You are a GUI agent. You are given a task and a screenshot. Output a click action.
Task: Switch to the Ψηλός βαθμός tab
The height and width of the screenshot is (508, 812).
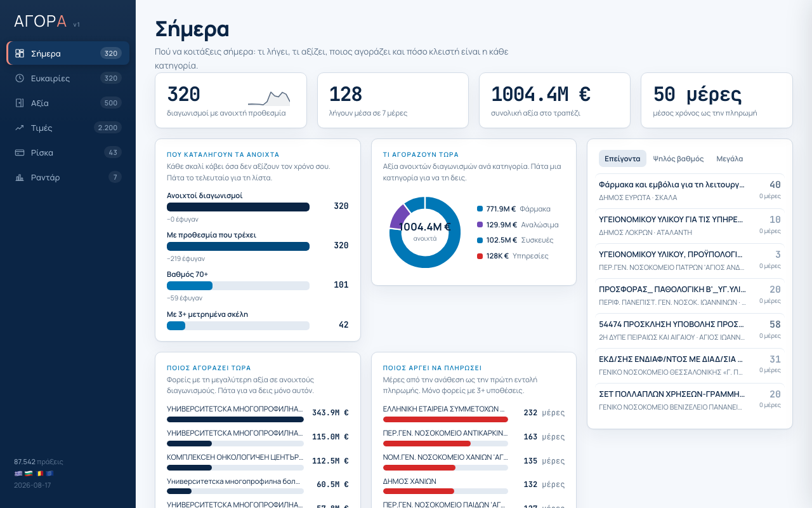pyautogui.click(x=678, y=159)
